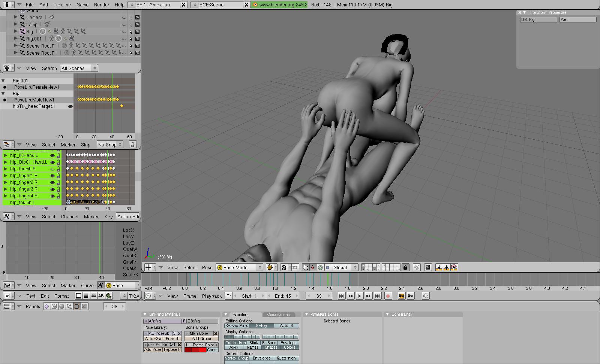Click the Add Group button
Viewport: 600px width, 364px height.
[x=201, y=339]
